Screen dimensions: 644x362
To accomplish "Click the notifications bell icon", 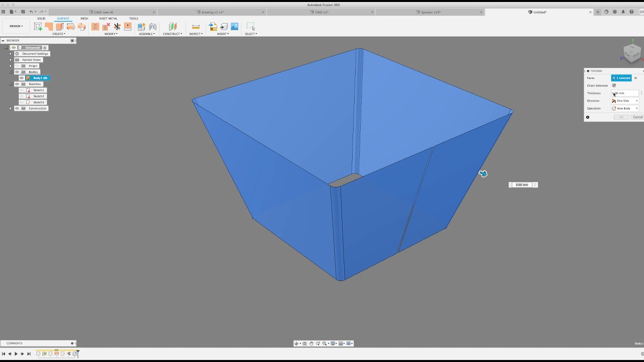I will (x=623, y=12).
